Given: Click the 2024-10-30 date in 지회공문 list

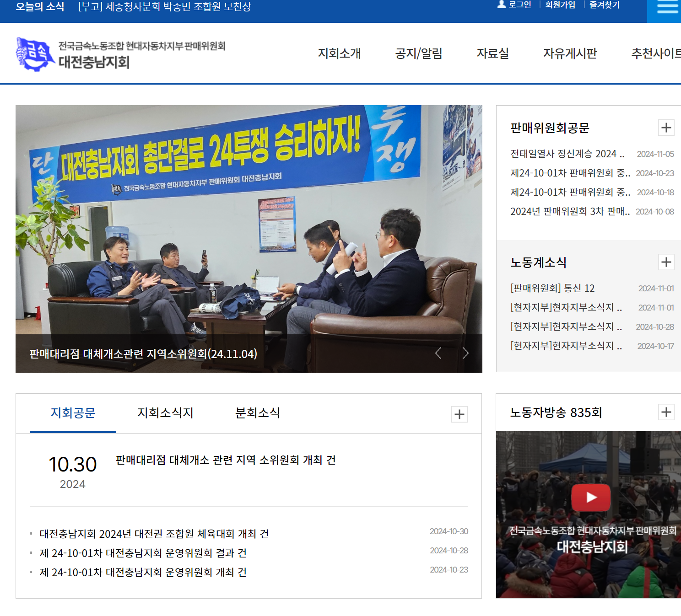Looking at the screenshot, I should pos(449,531).
